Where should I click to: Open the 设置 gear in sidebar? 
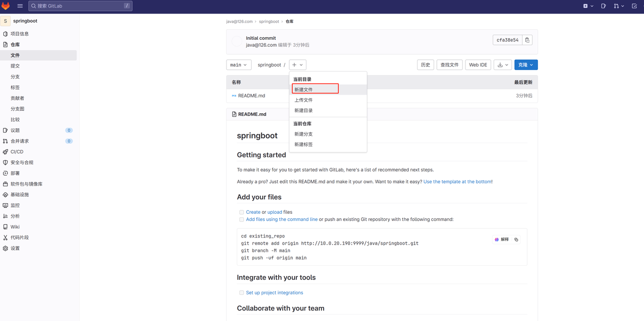[6, 249]
